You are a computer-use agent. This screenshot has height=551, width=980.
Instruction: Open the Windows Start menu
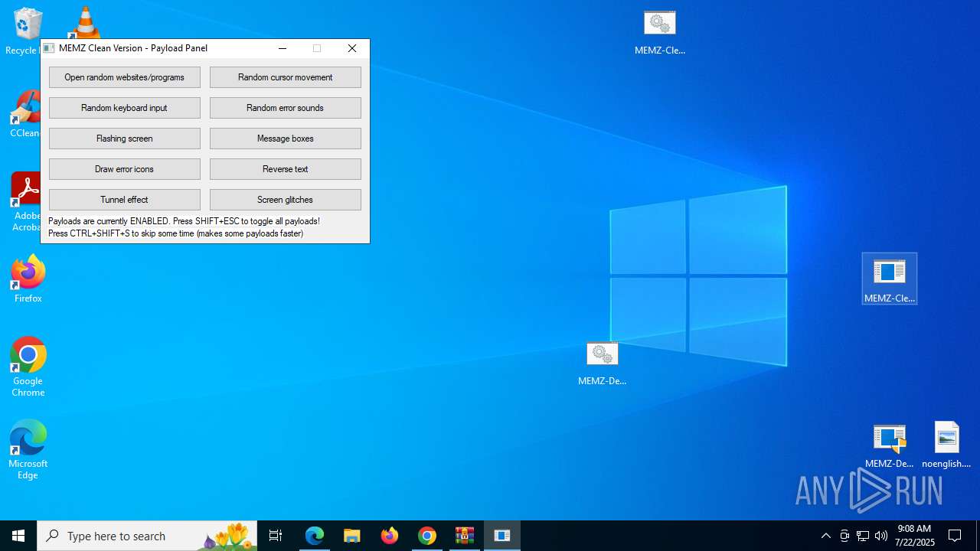[x=18, y=536]
